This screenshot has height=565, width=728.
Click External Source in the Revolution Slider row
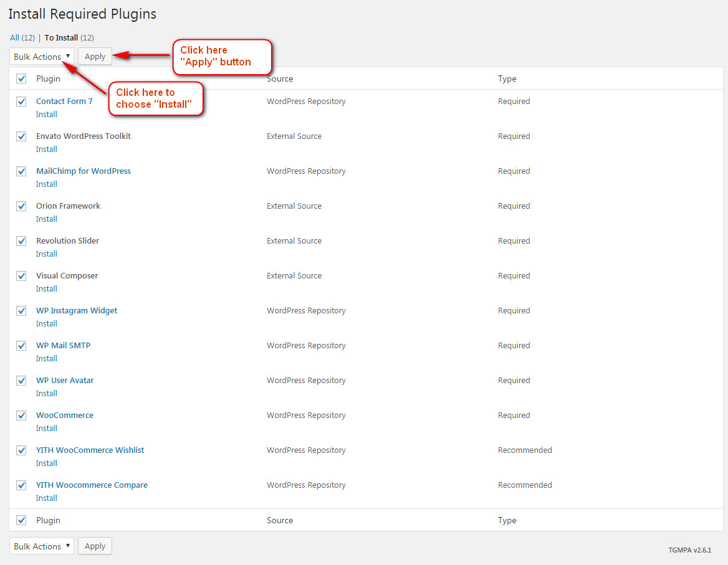(x=294, y=240)
